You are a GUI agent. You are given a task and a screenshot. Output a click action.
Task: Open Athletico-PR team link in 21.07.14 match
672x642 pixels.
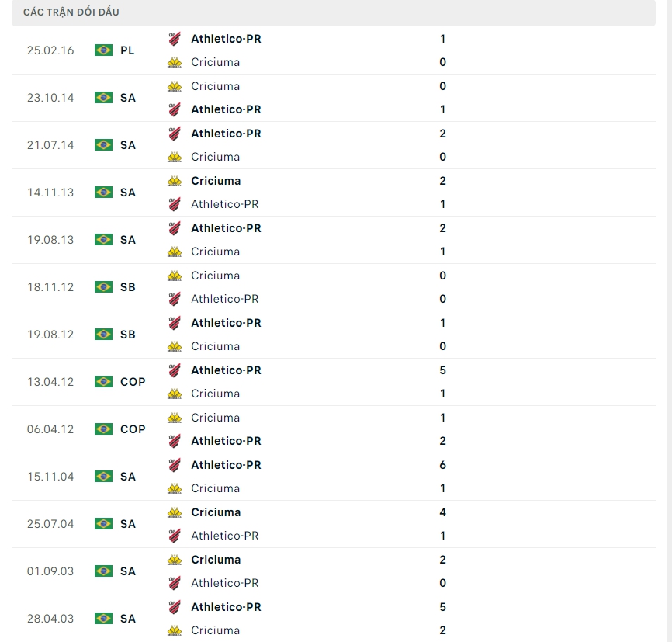tap(226, 134)
